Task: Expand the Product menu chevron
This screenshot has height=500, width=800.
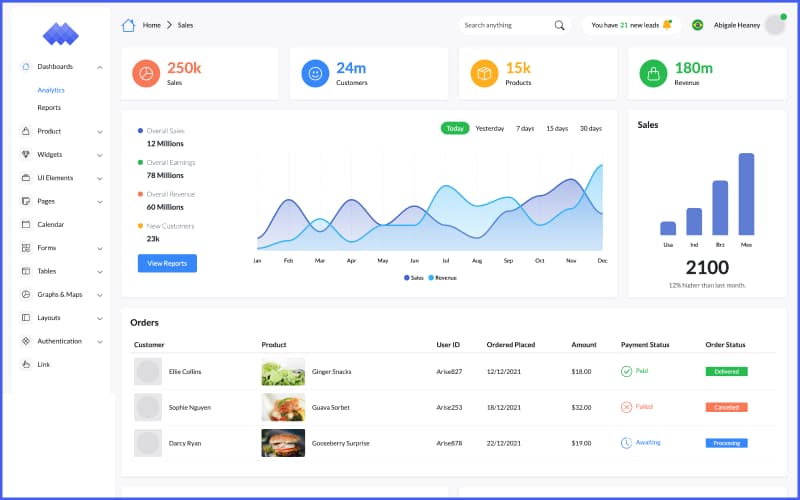Action: click(x=99, y=132)
